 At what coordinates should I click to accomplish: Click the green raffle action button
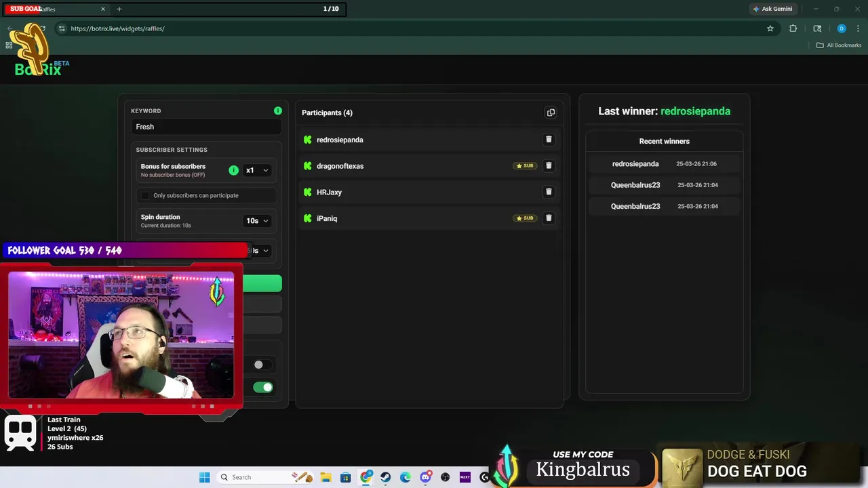(x=262, y=283)
